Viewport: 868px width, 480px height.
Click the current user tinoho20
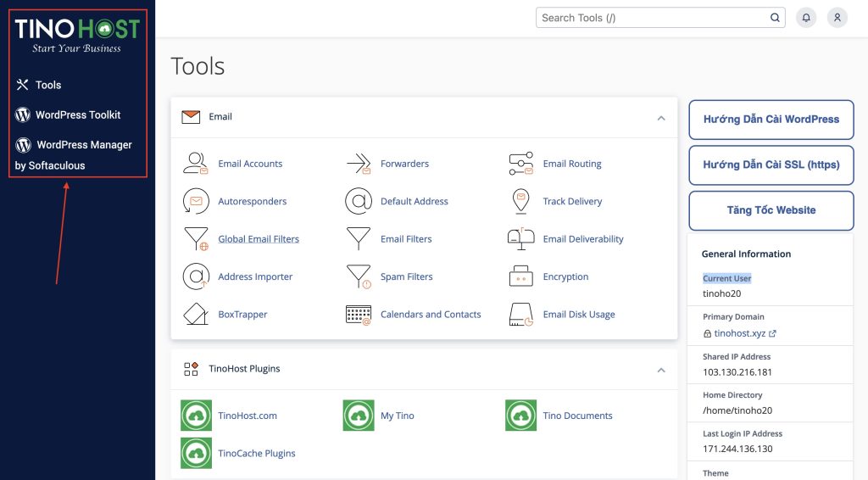[x=722, y=293]
